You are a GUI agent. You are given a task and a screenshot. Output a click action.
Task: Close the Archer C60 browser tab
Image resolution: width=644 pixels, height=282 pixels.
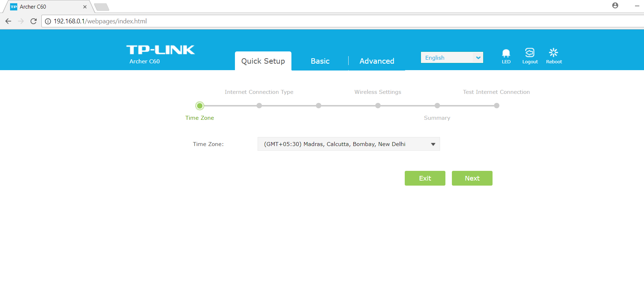85,7
